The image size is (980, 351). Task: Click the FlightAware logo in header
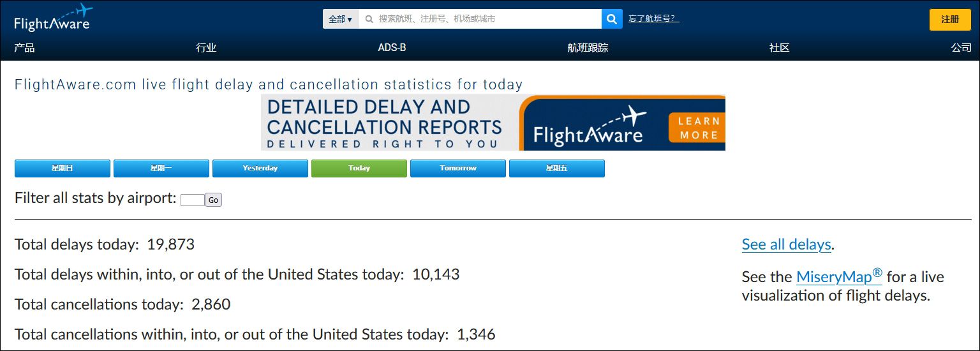pyautogui.click(x=52, y=19)
